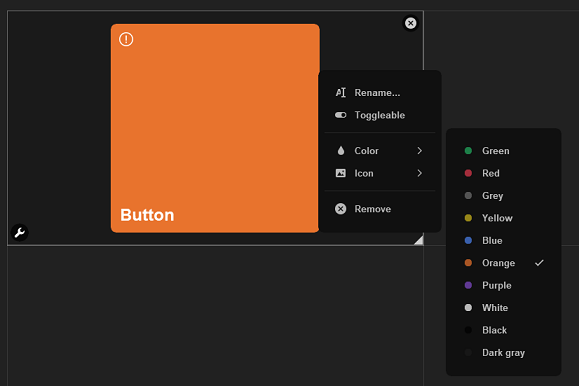Click the warning icon on orange button
579x386 pixels.
126,39
